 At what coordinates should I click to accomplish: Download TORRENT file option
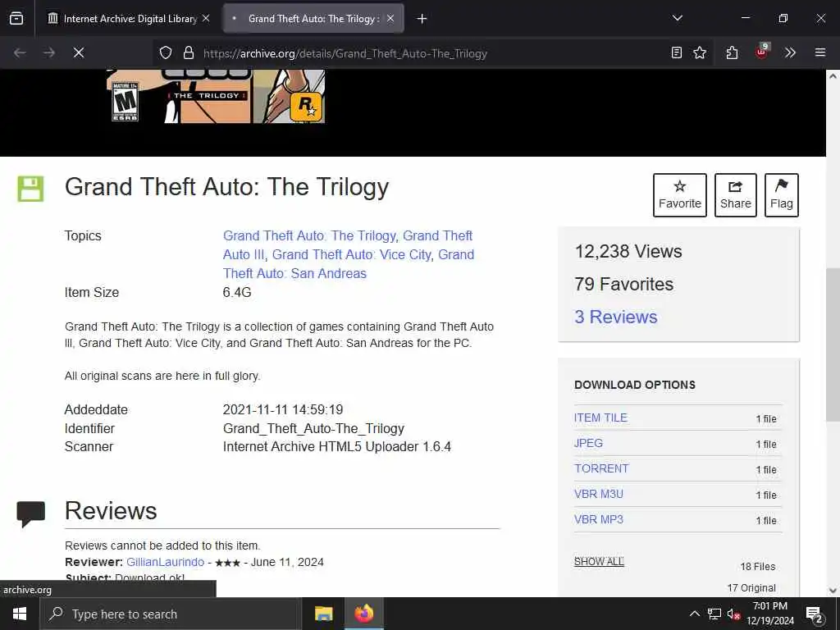coord(601,468)
